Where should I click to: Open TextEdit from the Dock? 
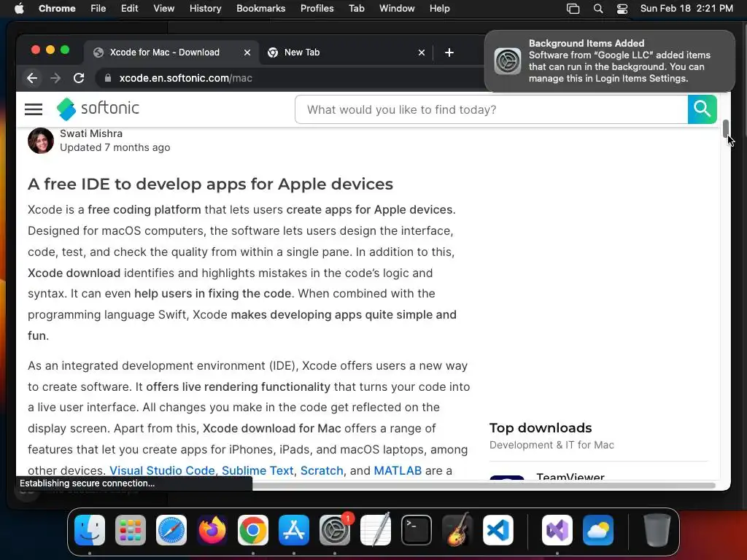click(376, 530)
